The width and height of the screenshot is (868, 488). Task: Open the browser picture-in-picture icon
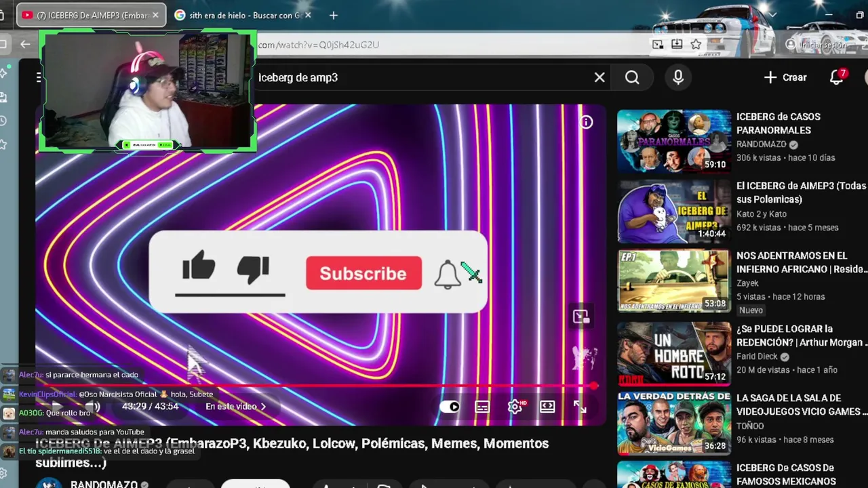658,44
